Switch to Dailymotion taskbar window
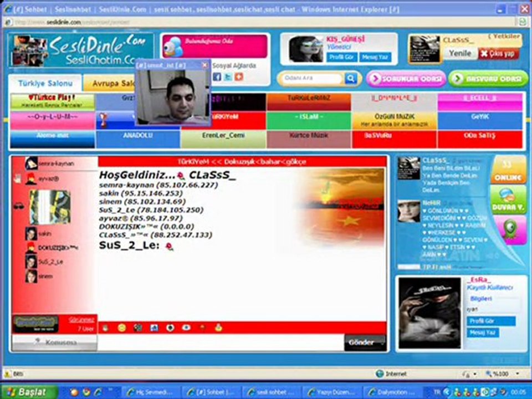Viewport: 532px width, 399px height. click(392, 392)
